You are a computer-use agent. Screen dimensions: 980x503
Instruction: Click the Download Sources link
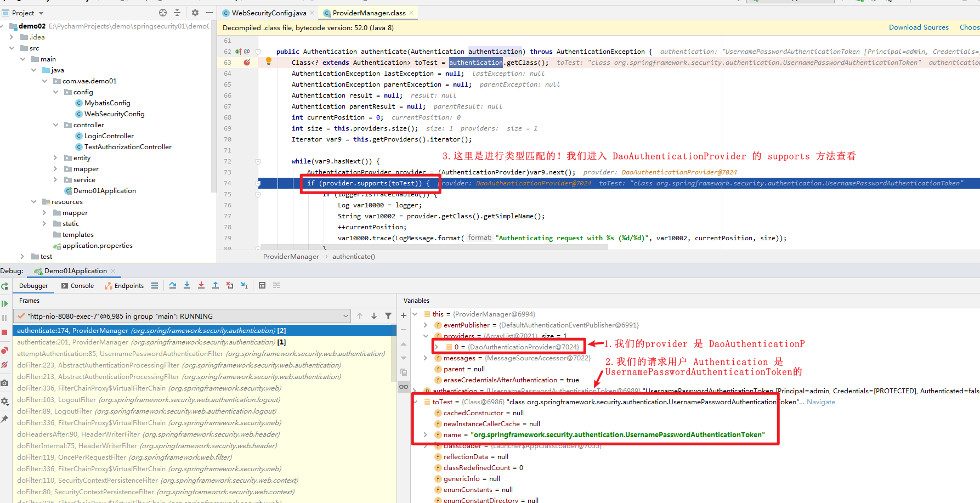tap(919, 26)
